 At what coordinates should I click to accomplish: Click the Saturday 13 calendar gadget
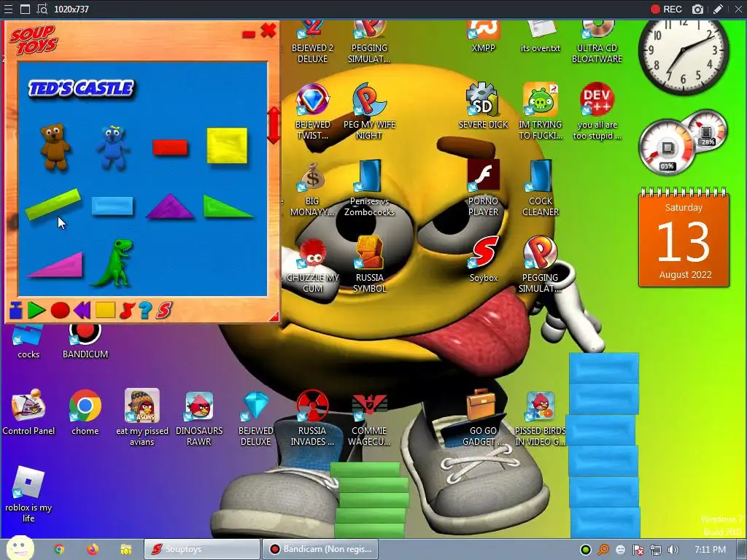(684, 238)
